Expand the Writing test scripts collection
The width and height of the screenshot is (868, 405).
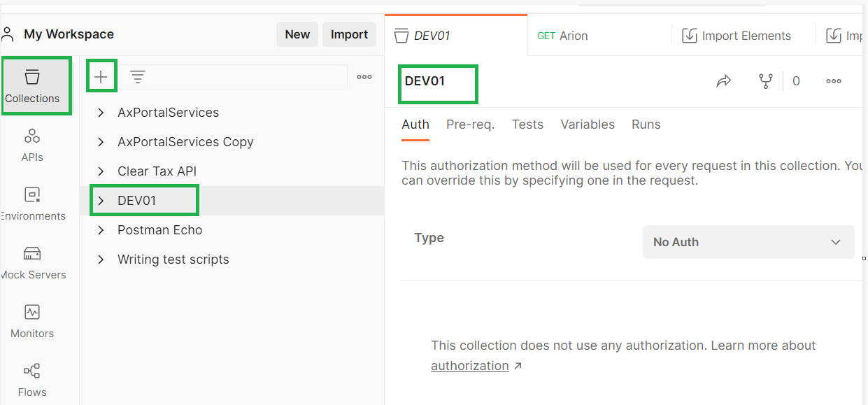(x=101, y=260)
